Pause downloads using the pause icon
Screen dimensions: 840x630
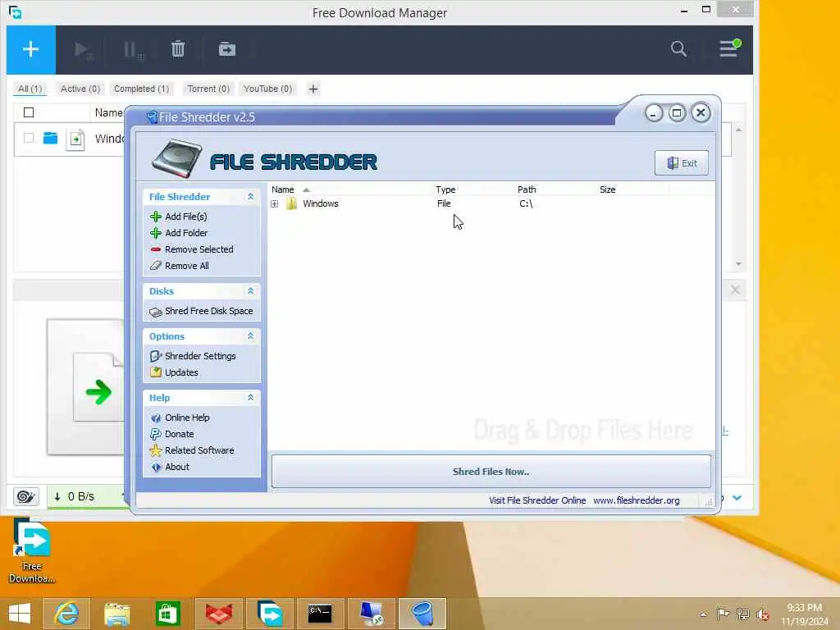[132, 50]
